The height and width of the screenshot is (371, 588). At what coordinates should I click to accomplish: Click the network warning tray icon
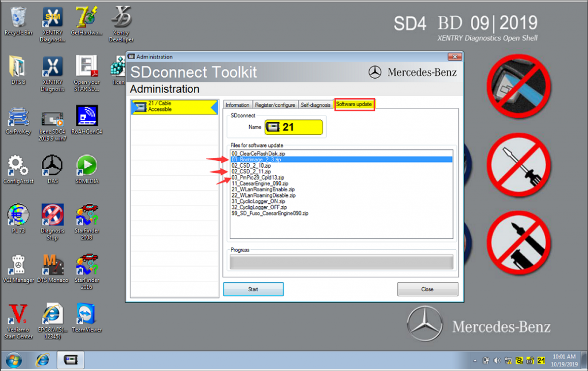point(508,361)
